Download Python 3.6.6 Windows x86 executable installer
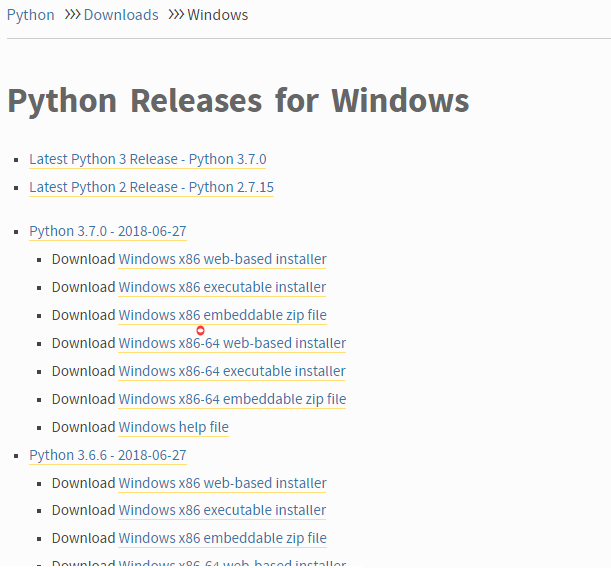This screenshot has width=611, height=568. pos(222,510)
